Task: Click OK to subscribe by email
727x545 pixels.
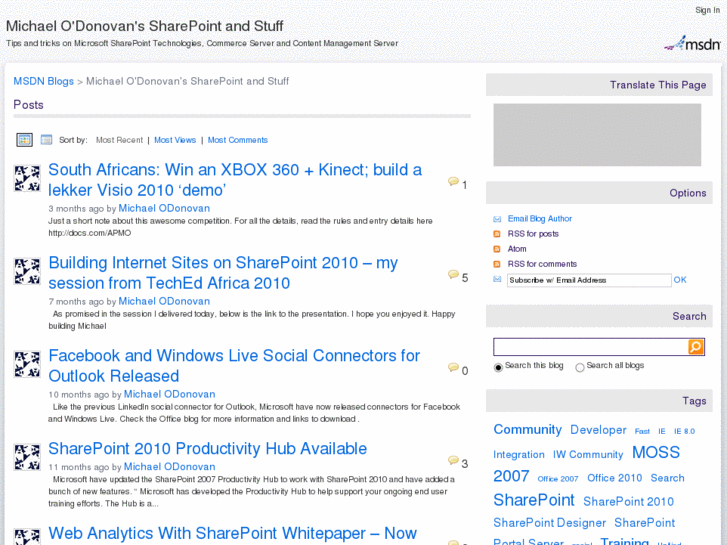Action: pos(680,280)
